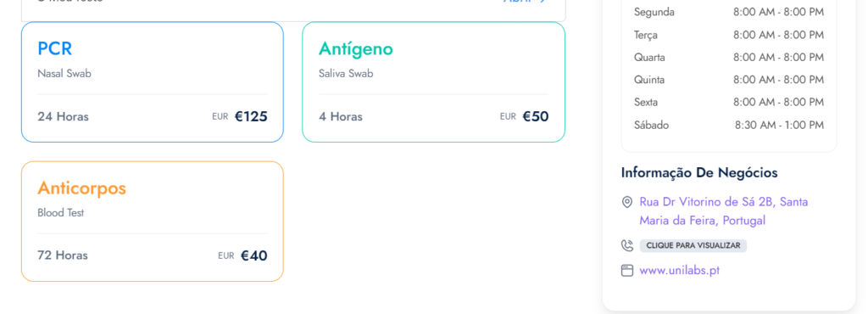The image size is (868, 314).
Task: Click the 24 Horas turnaround text
Action: tap(63, 117)
